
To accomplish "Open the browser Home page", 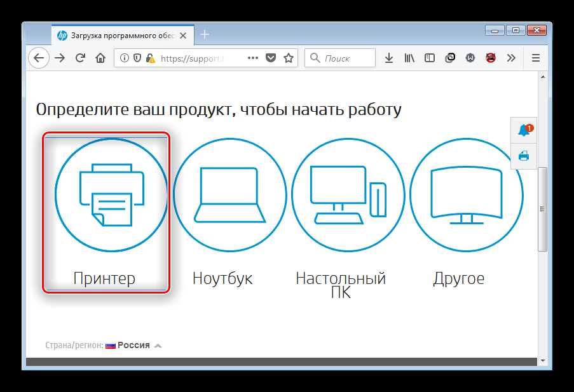I will 100,58.
